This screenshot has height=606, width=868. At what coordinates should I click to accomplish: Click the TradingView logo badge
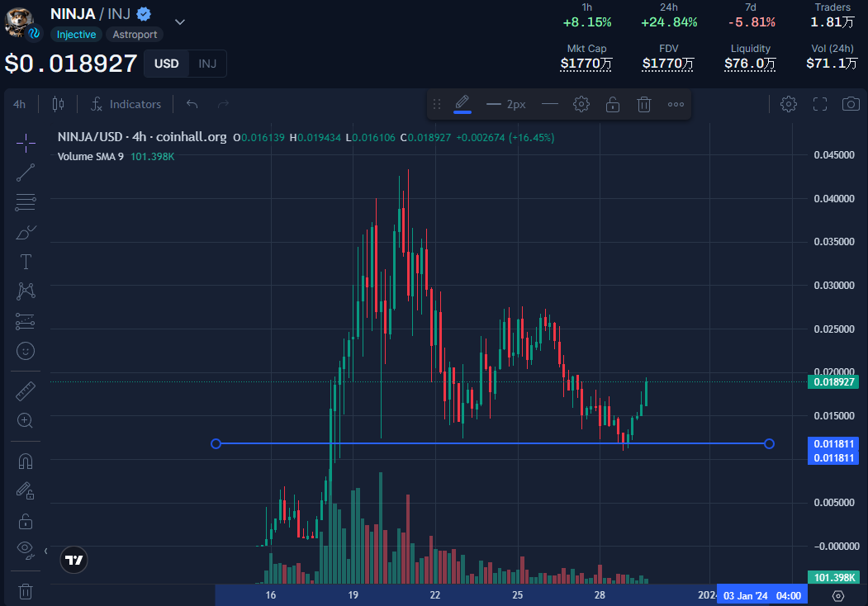74,560
